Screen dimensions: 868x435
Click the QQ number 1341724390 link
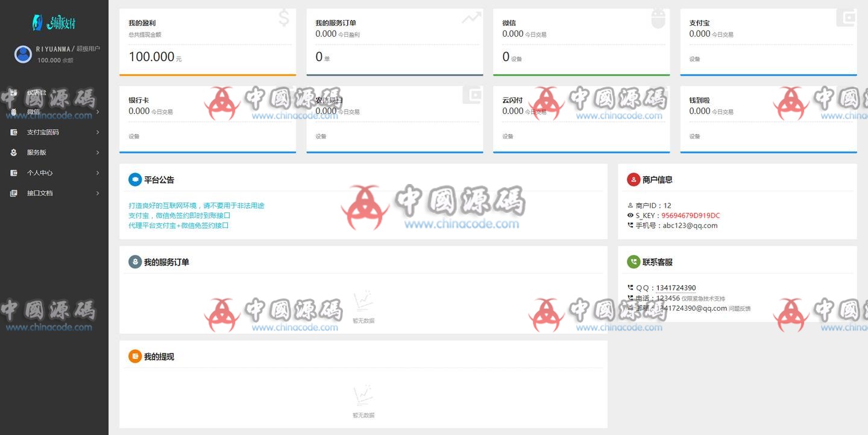pos(678,288)
